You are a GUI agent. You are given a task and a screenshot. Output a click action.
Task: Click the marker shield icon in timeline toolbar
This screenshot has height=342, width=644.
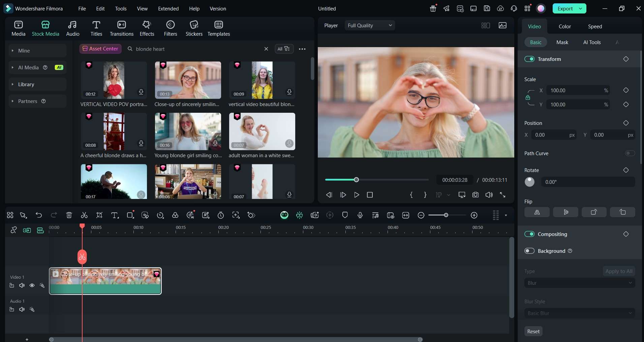pos(345,215)
